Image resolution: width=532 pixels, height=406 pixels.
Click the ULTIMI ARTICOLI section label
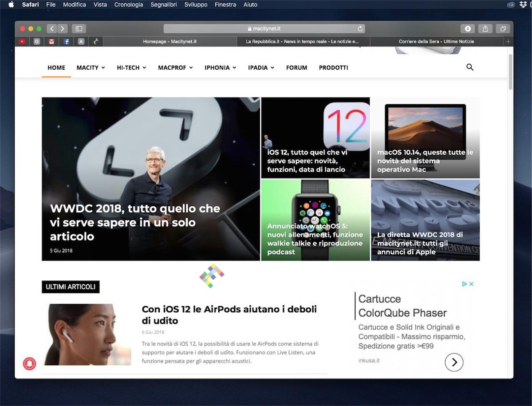pos(71,287)
